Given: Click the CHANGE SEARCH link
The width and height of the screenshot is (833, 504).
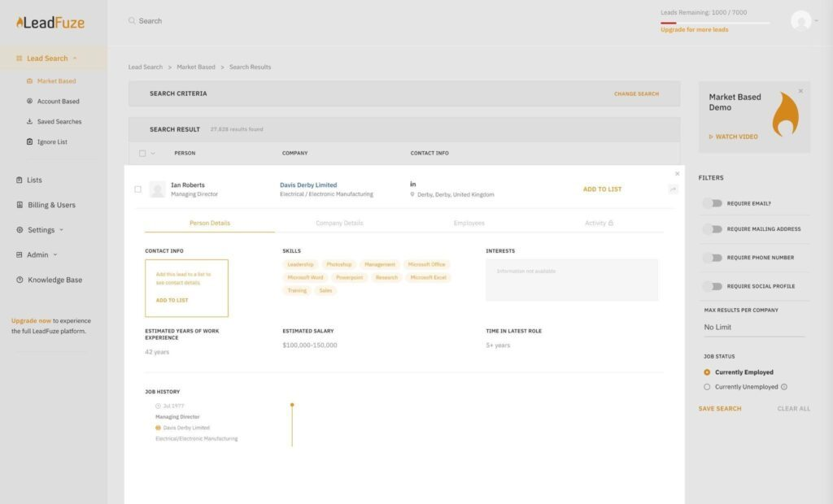Looking at the screenshot, I should point(636,93).
